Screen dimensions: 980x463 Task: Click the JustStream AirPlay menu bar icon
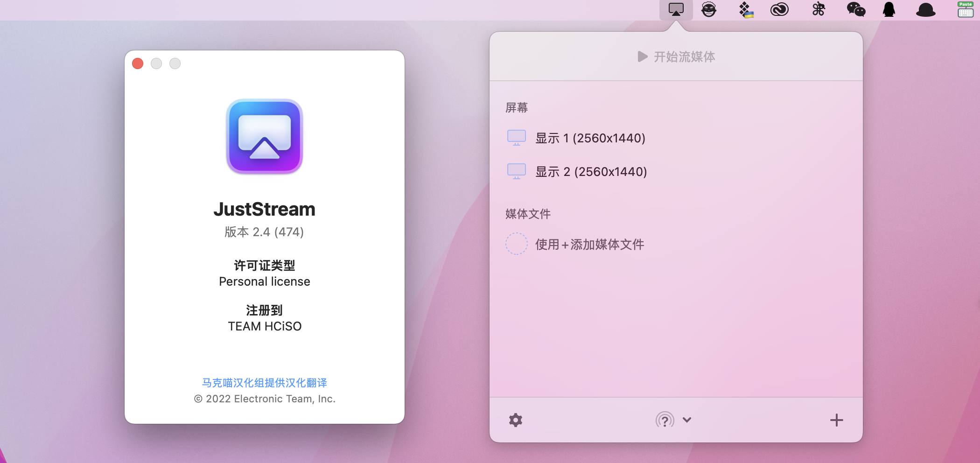coord(676,10)
